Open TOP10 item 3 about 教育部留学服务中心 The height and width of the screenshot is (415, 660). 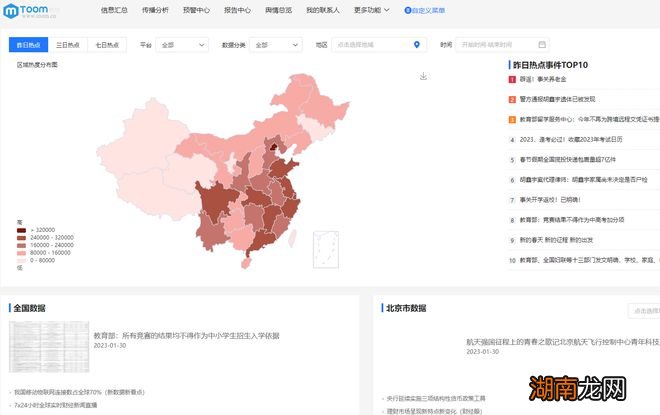(589, 120)
